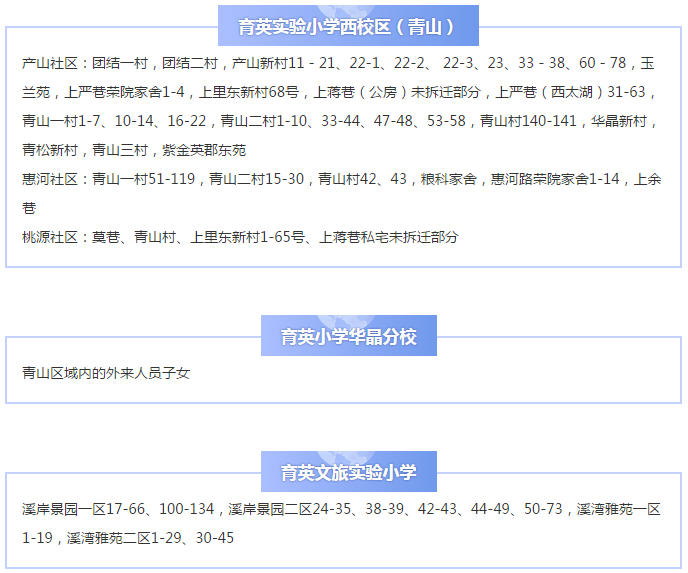
Task: Click the text 紫金英郡东苑
Action: [204, 150]
